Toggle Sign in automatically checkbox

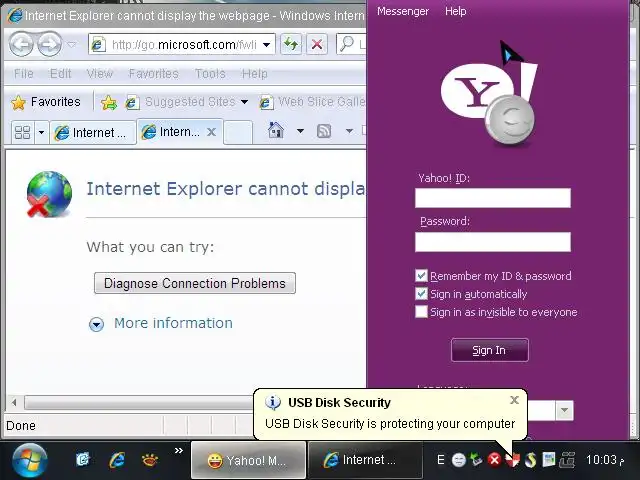click(x=421, y=294)
